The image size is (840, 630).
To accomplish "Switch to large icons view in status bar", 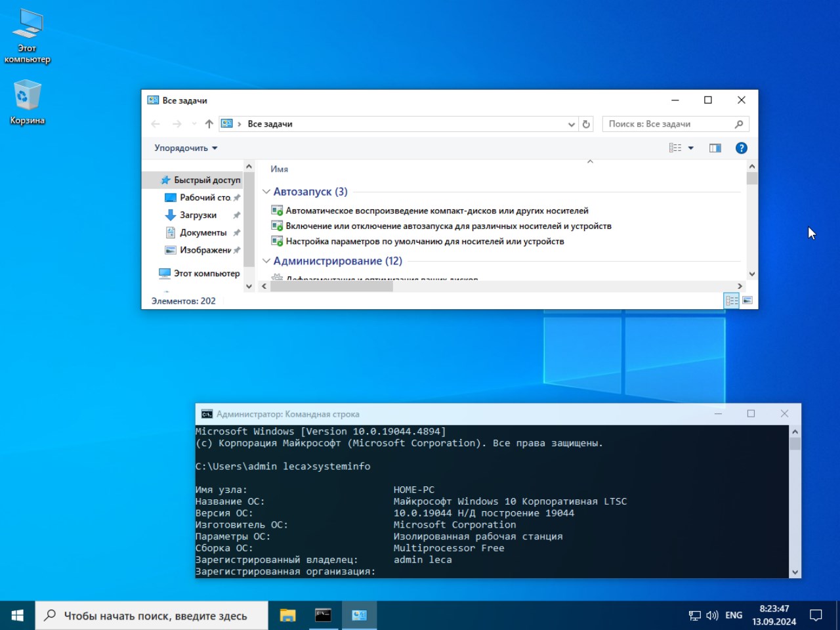I will [x=747, y=301].
